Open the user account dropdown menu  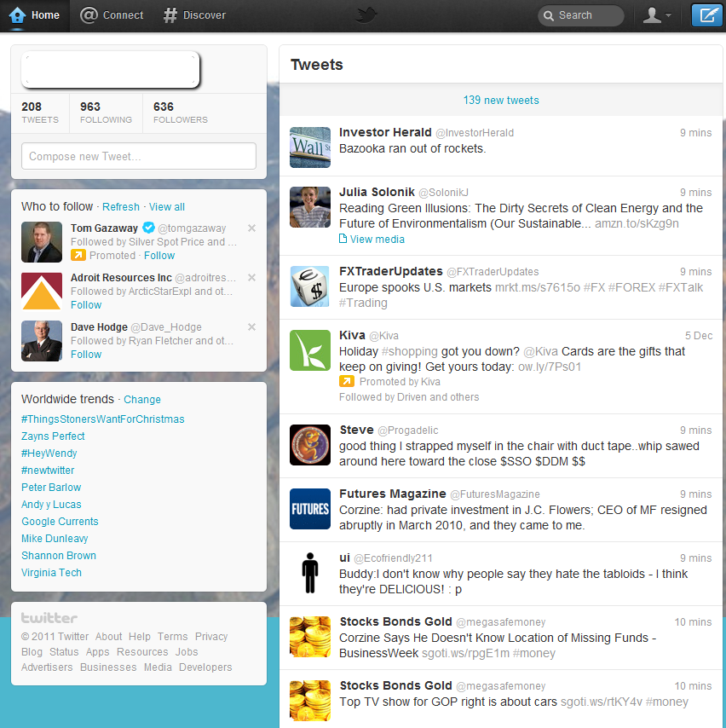point(657,15)
